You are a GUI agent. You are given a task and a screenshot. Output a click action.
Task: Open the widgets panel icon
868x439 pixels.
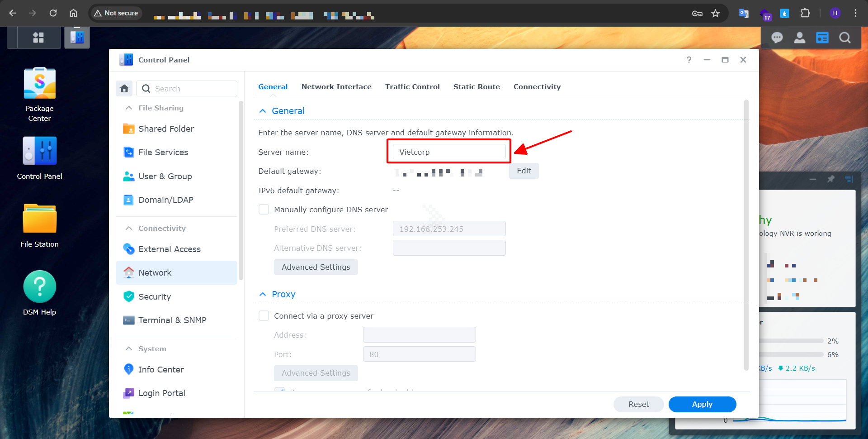click(822, 38)
